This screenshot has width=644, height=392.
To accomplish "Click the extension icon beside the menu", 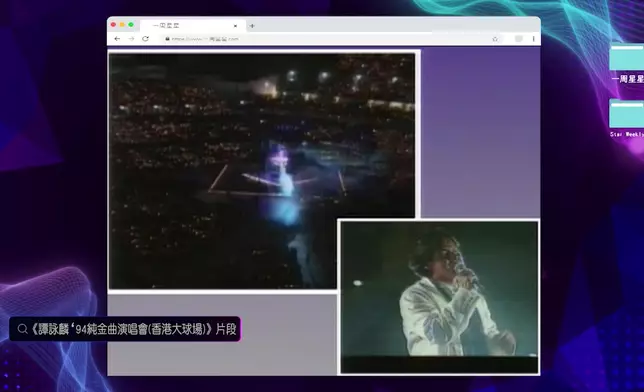I will pos(519,39).
